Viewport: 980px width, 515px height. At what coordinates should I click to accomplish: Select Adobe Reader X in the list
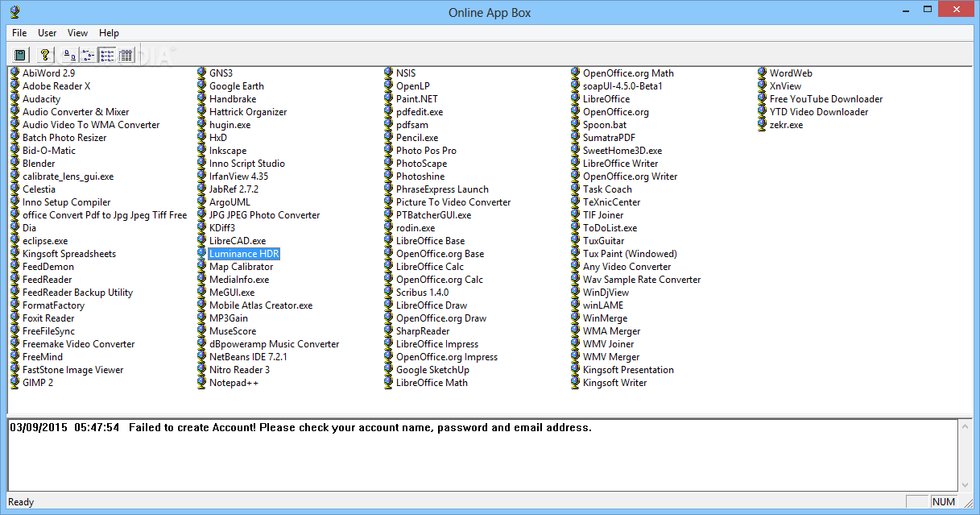click(56, 86)
